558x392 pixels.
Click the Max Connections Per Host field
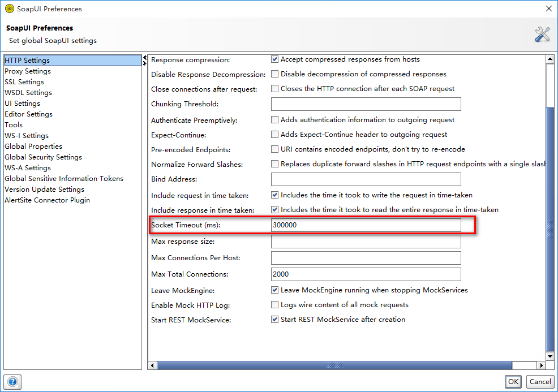click(366, 258)
